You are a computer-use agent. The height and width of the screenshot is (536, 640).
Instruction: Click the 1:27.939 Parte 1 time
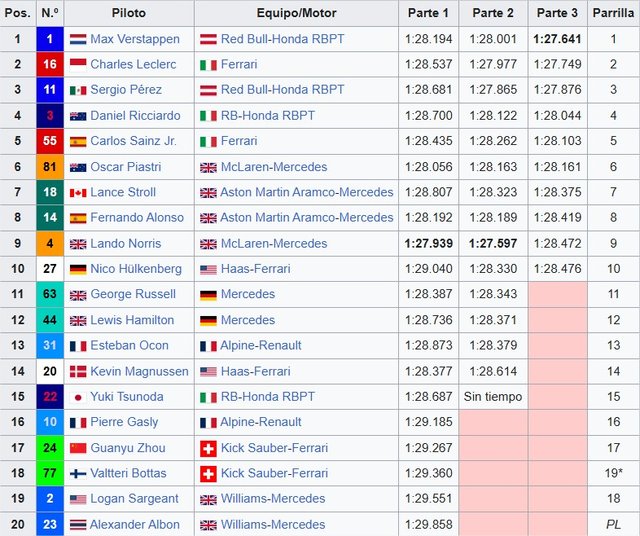pyautogui.click(x=429, y=244)
